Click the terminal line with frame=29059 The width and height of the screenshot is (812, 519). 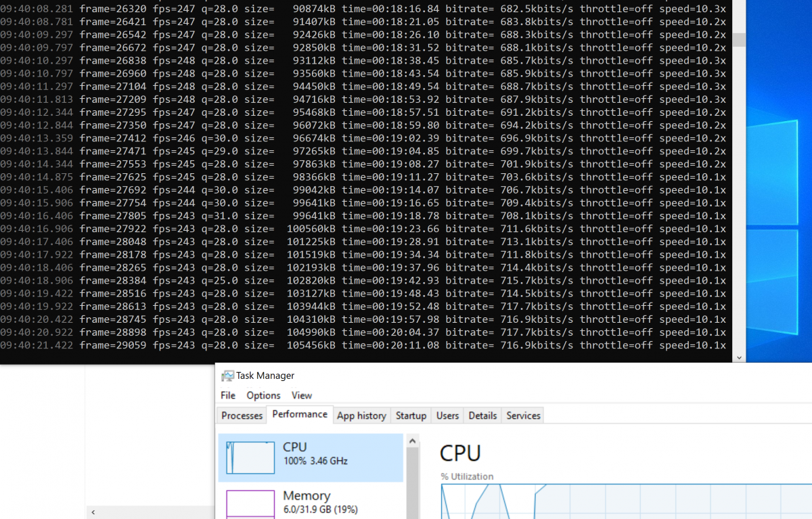(363, 345)
